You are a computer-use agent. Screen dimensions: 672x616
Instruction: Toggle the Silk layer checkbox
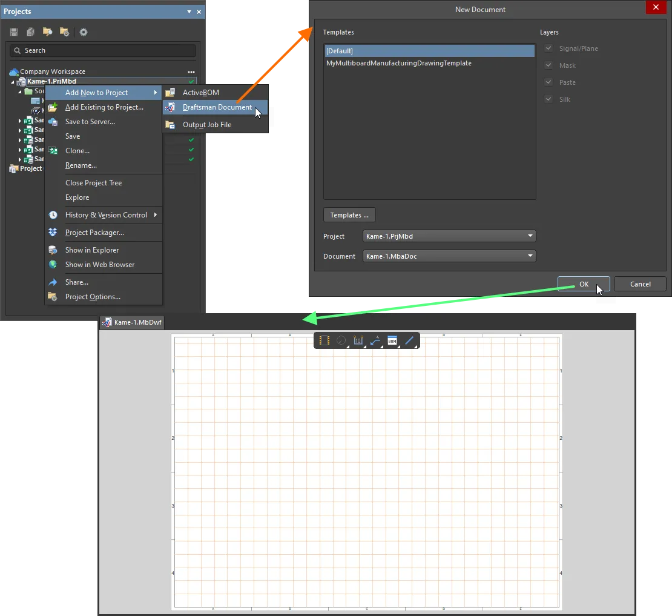548,99
